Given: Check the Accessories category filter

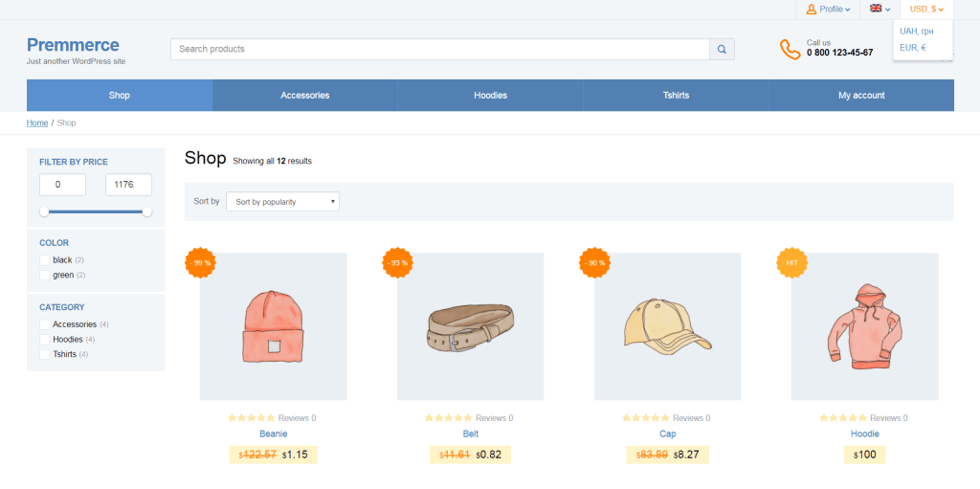Looking at the screenshot, I should (x=44, y=324).
